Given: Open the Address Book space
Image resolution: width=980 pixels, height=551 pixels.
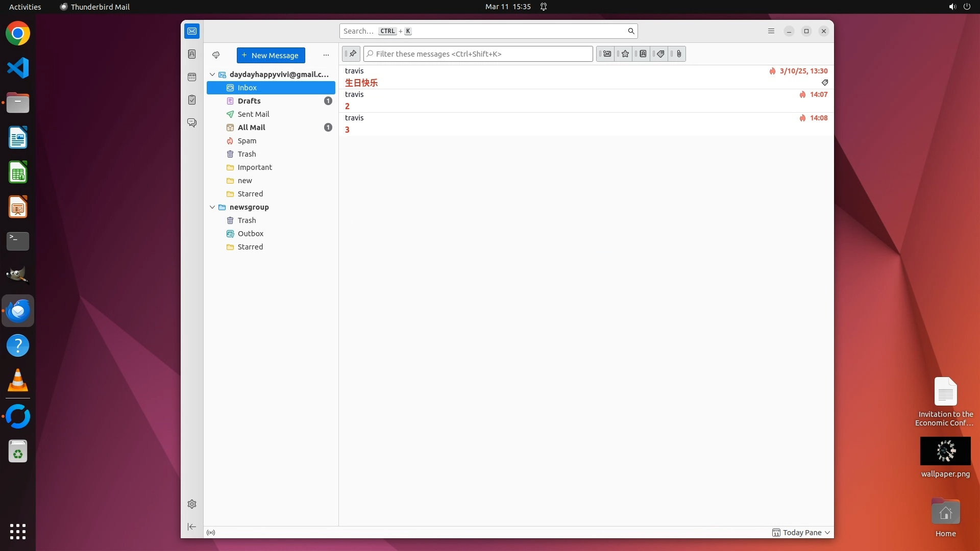Looking at the screenshot, I should click(x=192, y=54).
